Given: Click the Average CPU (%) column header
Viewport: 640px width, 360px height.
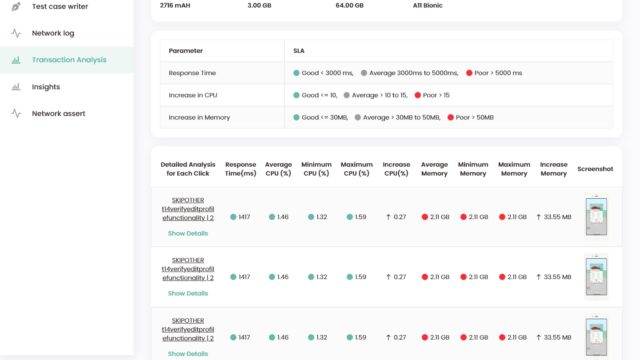Looking at the screenshot, I should pos(278,169).
